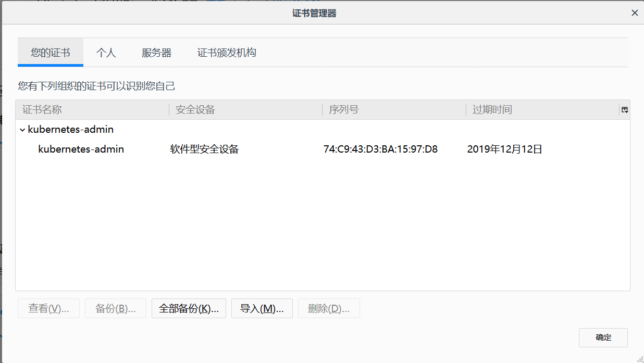Click the serial number 74:C9:43:D3:BA:15:97:D8
Viewport: 644px width, 363px height.
click(x=380, y=149)
